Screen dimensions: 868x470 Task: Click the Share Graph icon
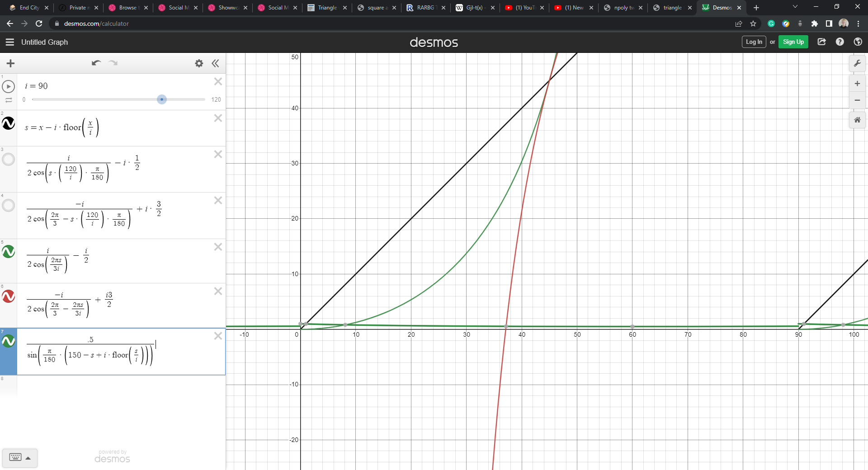click(x=821, y=42)
